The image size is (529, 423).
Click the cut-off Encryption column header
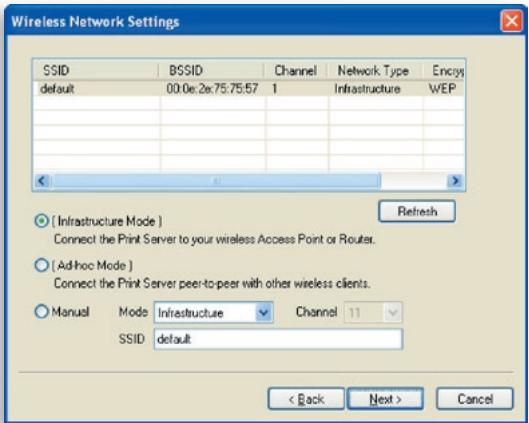[x=443, y=70]
